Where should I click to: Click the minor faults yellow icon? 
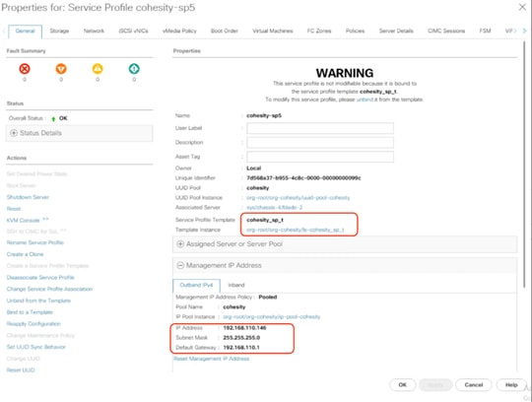(x=98, y=69)
